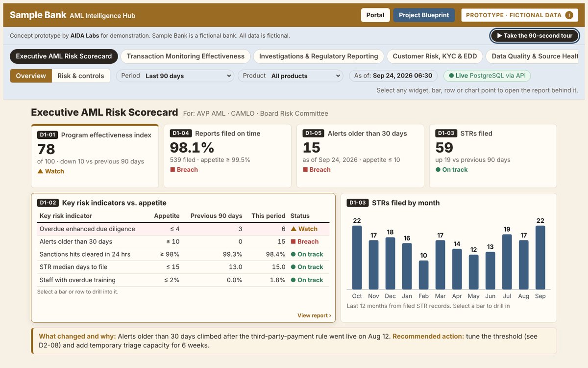Select the Overview view toggle

(x=31, y=76)
